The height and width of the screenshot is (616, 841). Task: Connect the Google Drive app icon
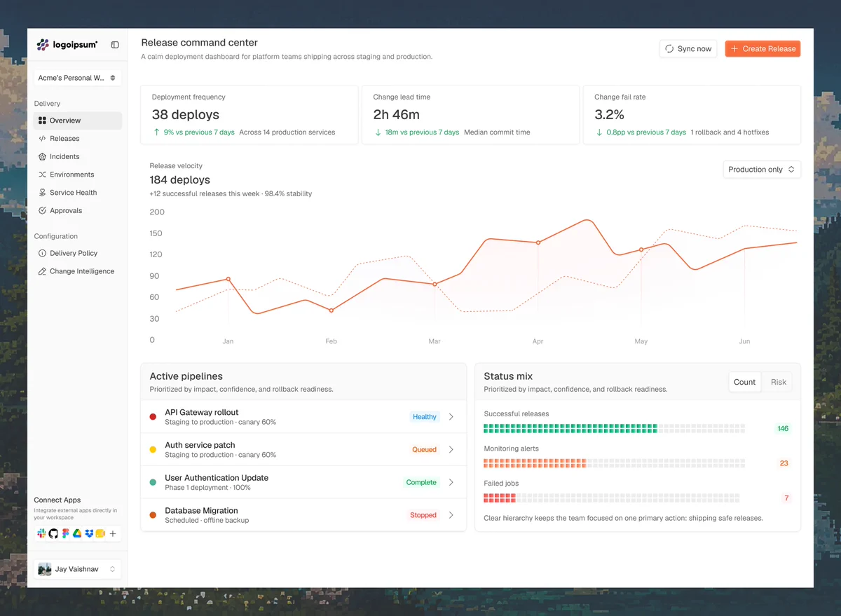(77, 534)
